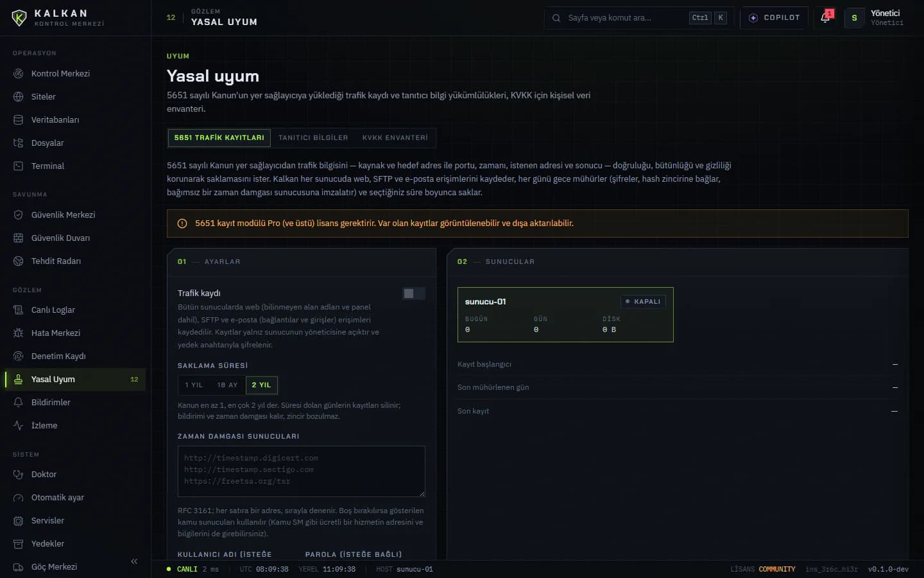Viewport: 924px width, 578px height.
Task: Open Hata Merkezi bug icon
Action: point(18,333)
